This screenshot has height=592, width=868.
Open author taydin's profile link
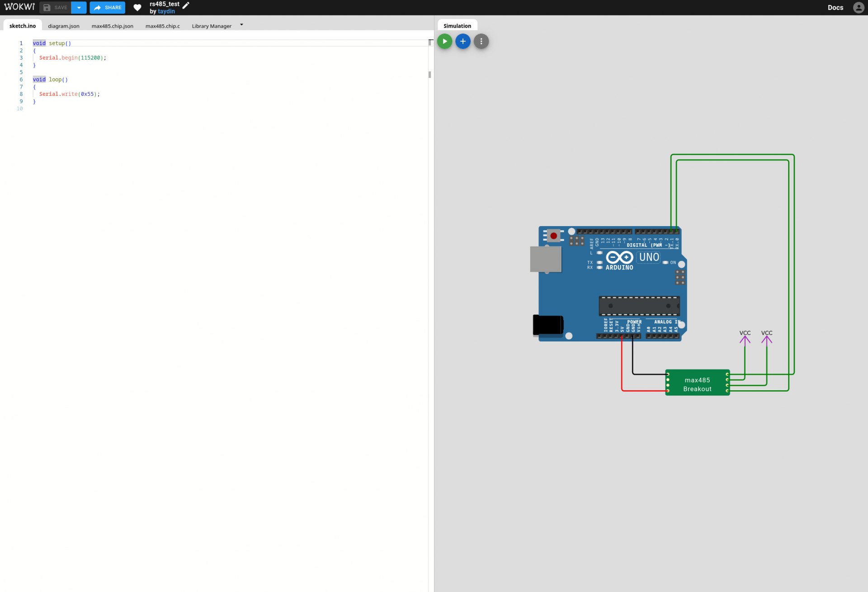click(x=166, y=11)
